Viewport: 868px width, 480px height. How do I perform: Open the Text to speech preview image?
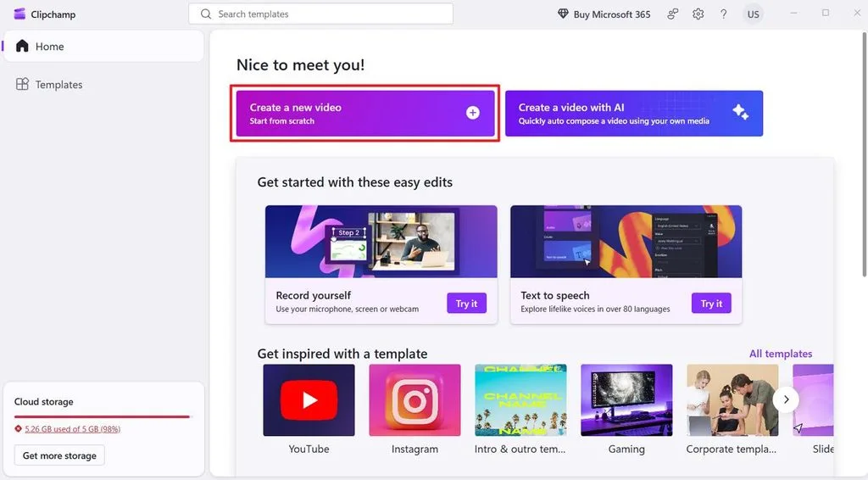[626, 242]
